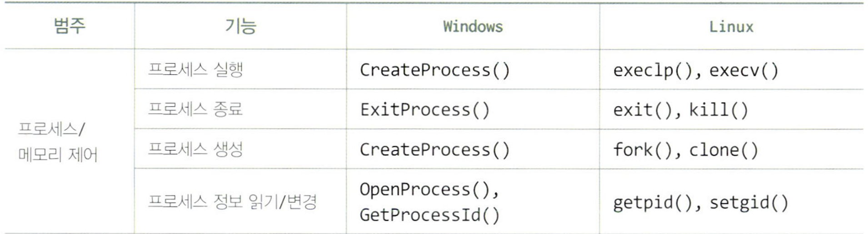Viewport: 868px width, 234px height.
Task: Click CreateProcess() in the 프로세스 생성 row
Action: click(x=434, y=150)
